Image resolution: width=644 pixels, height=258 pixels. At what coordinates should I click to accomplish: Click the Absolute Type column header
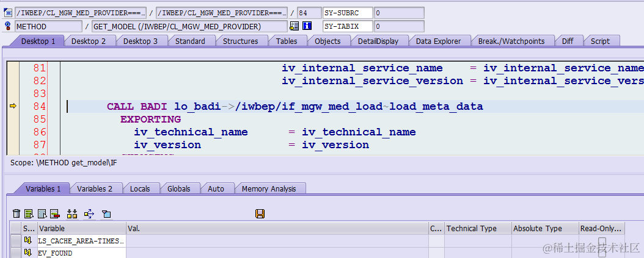click(546, 229)
